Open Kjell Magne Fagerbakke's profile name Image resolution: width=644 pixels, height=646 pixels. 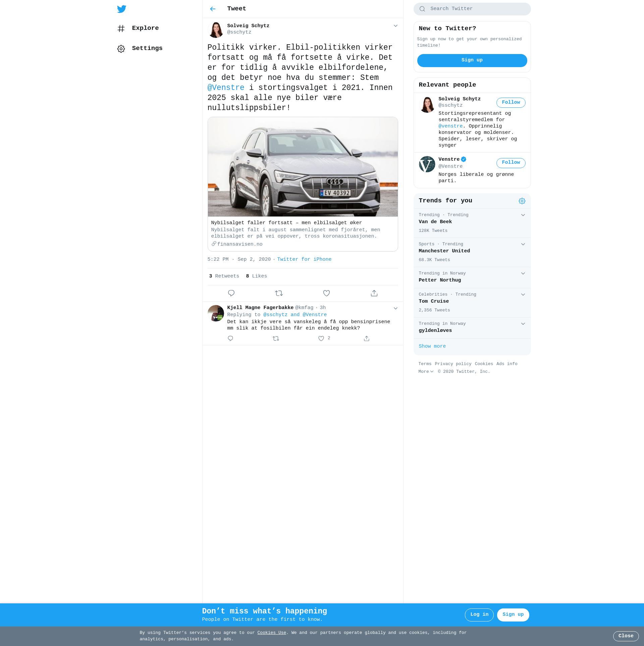tap(260, 308)
